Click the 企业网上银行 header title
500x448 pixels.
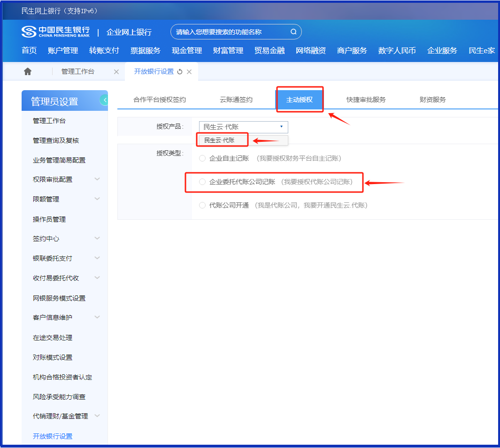129,32
